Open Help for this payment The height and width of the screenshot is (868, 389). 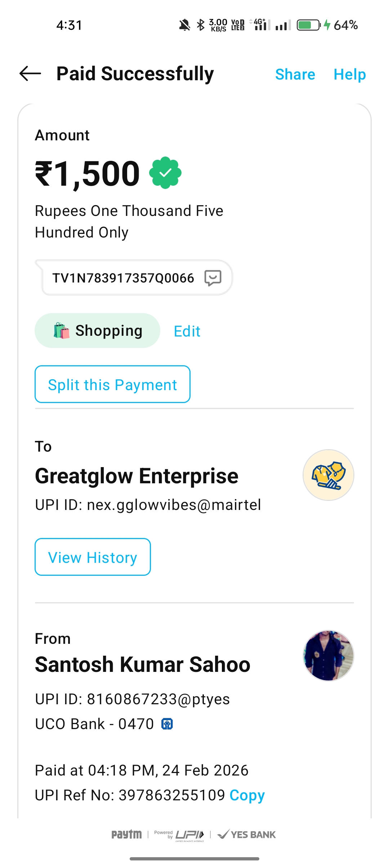[349, 74]
